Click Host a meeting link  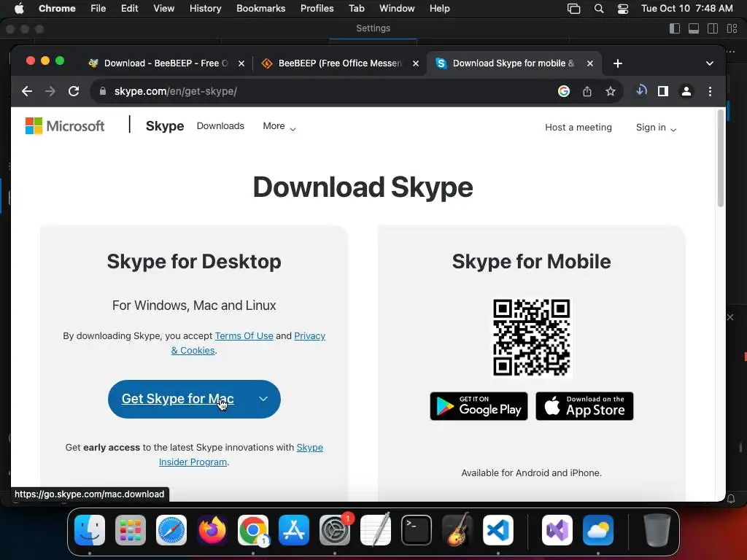(578, 127)
